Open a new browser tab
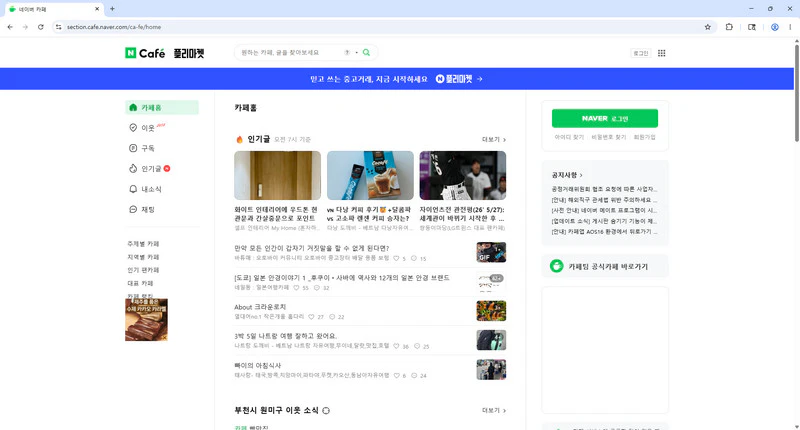Image resolution: width=800 pixels, height=430 pixels. tap(112, 9)
